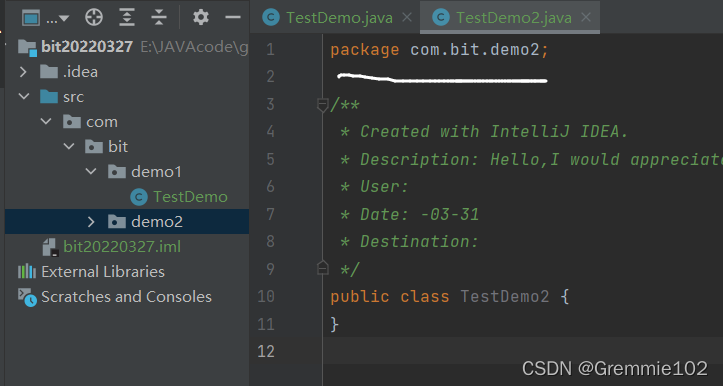The image size is (723, 386).
Task: Click the TestDemo2 class name in code
Action: pyautogui.click(x=505, y=296)
